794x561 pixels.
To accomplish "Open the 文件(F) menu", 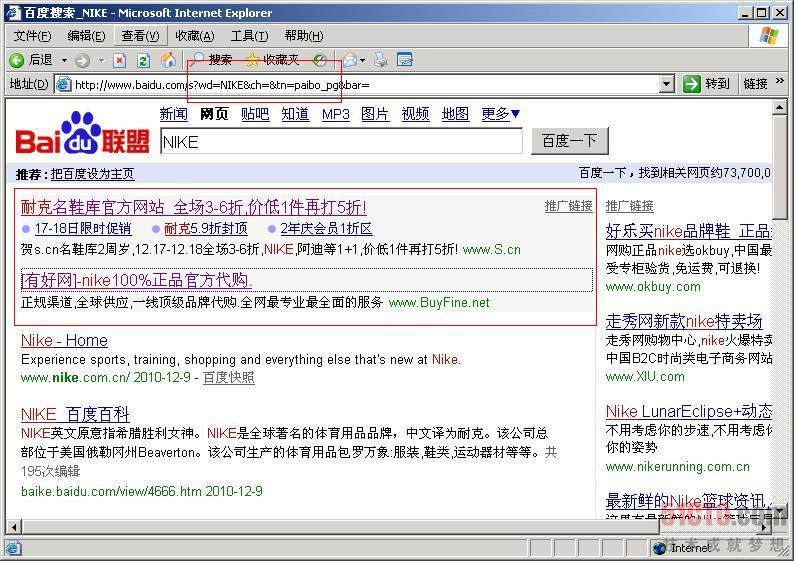I will click(x=32, y=36).
